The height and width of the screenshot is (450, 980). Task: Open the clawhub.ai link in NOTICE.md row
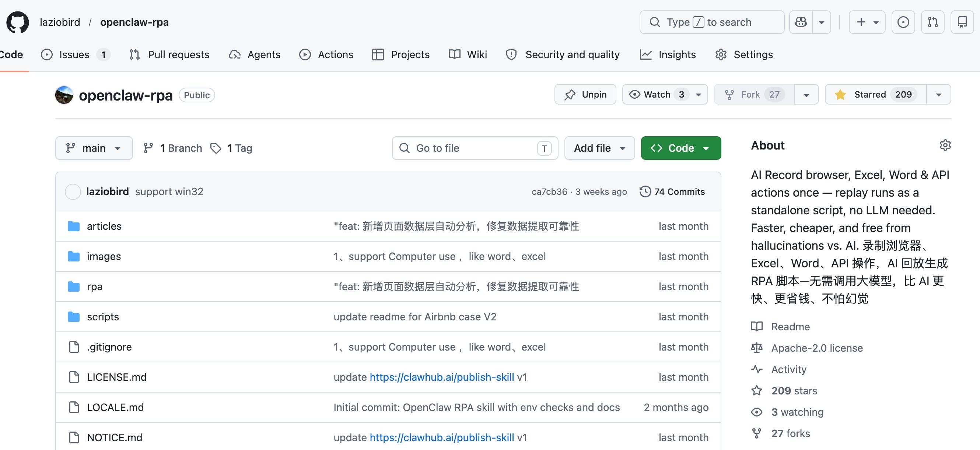[442, 437]
